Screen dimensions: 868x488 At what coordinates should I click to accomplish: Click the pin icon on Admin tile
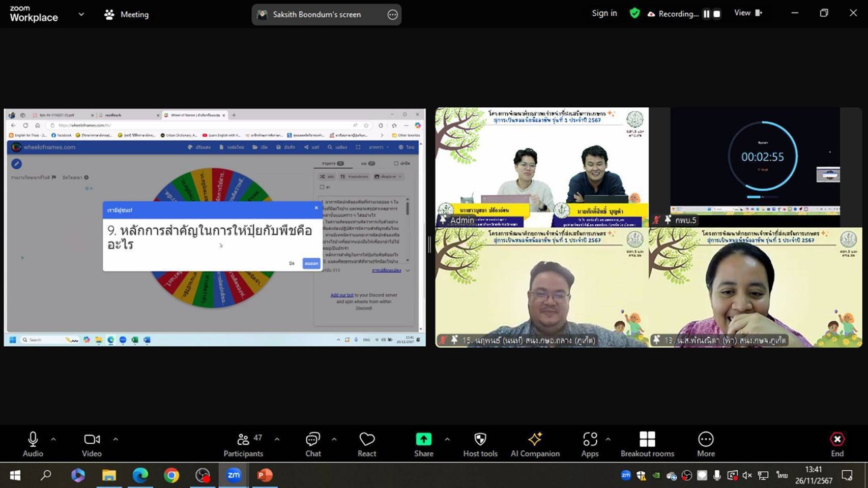[443, 220]
